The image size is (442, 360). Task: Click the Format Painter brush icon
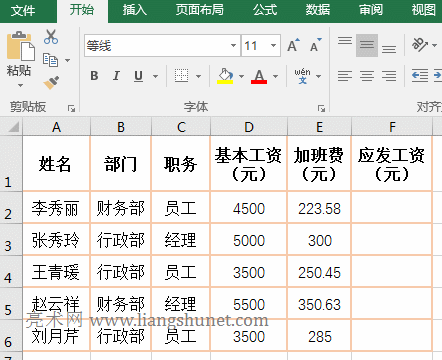coord(51,83)
